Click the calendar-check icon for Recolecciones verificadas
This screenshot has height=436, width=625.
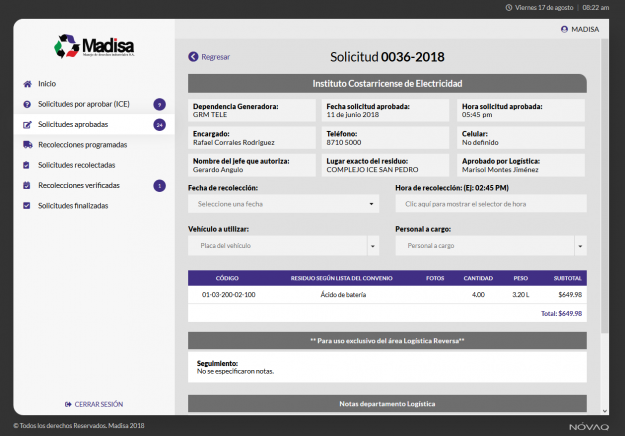click(27, 185)
